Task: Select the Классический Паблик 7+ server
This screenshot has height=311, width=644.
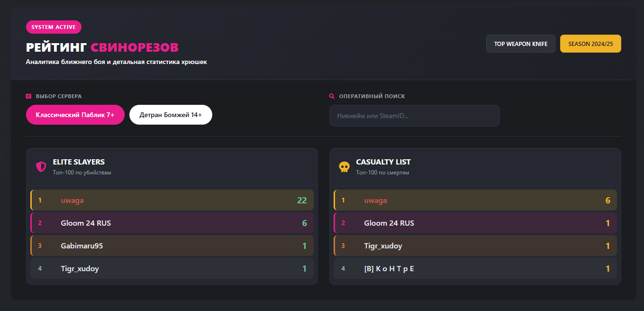Action: pos(75,115)
